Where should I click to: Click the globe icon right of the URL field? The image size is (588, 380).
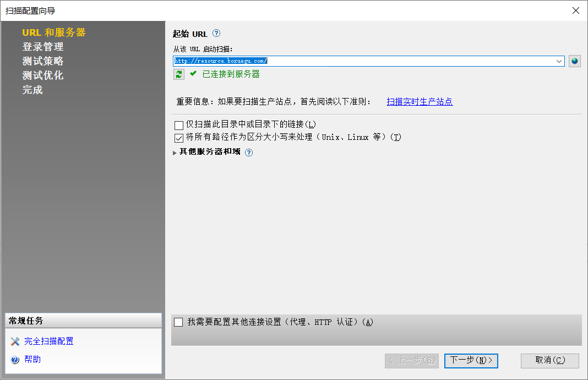click(574, 61)
